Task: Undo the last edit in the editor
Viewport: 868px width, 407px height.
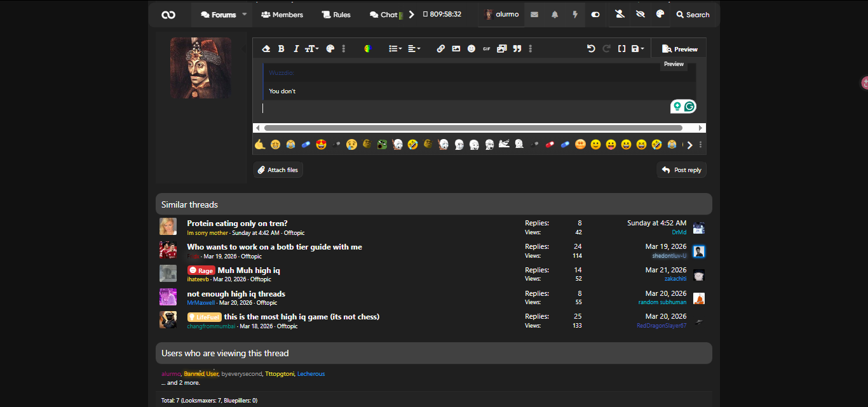Action: [x=591, y=49]
